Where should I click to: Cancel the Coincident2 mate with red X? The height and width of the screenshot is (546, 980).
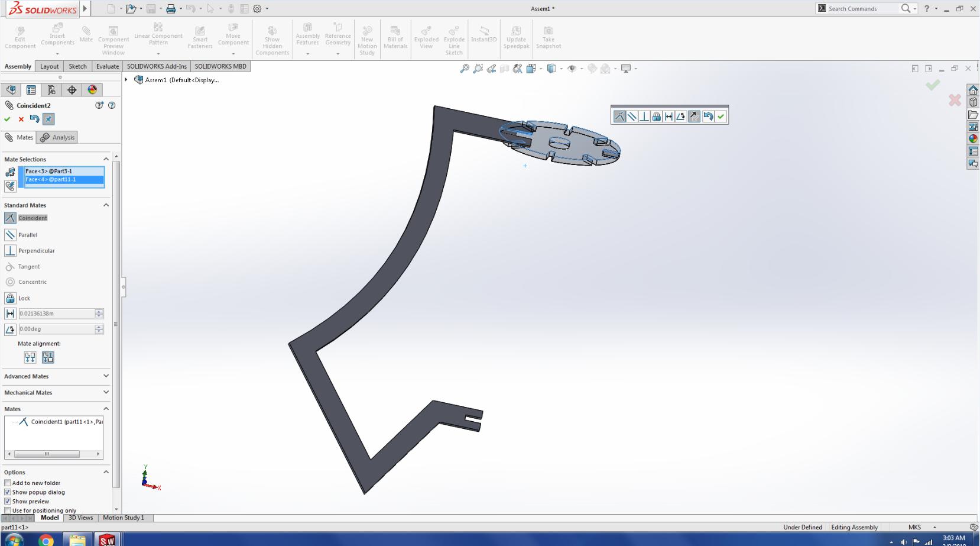pyautogui.click(x=21, y=119)
